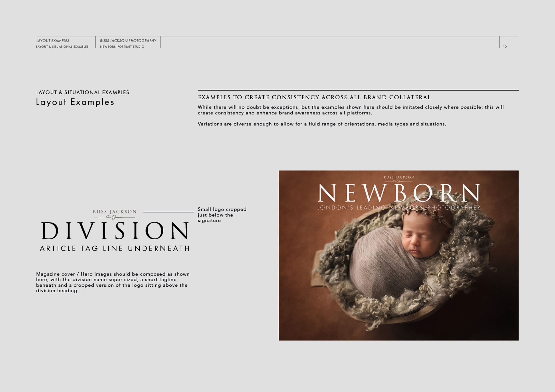Image resolution: width=555 pixels, height=392 pixels.
Task: Click 'ARTICLE TAG LINE UNDERNEATH' text
Action: point(115,248)
